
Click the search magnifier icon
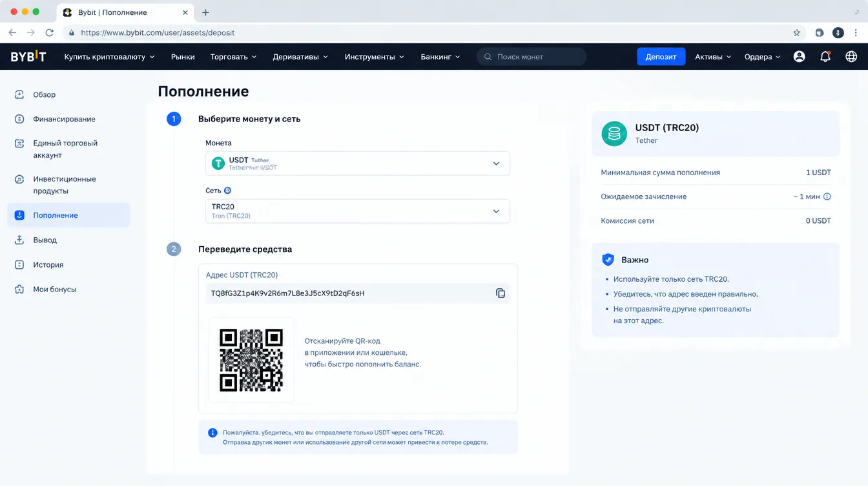[488, 57]
